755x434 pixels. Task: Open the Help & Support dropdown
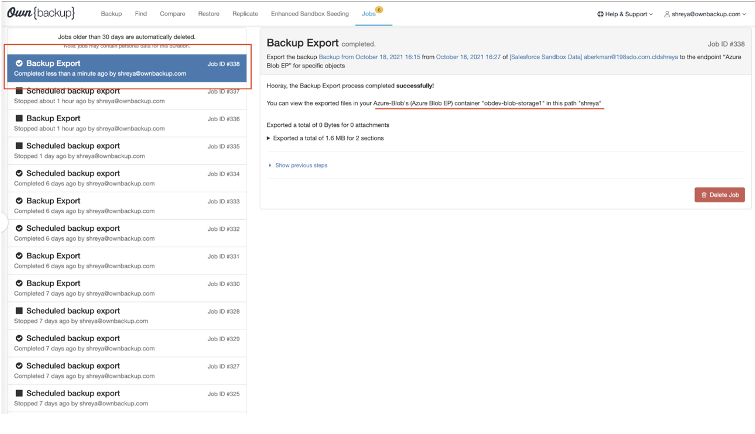tap(625, 14)
